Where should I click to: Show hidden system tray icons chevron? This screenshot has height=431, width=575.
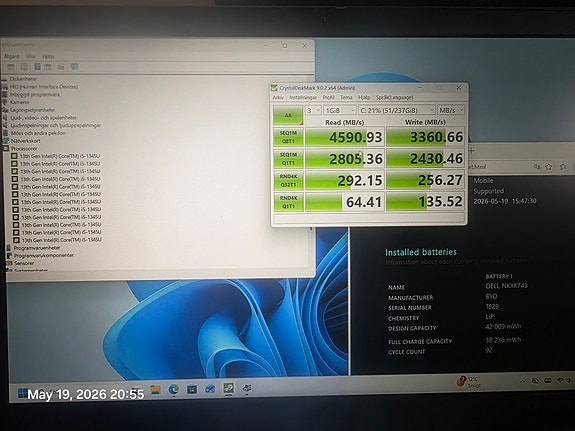click(x=523, y=381)
